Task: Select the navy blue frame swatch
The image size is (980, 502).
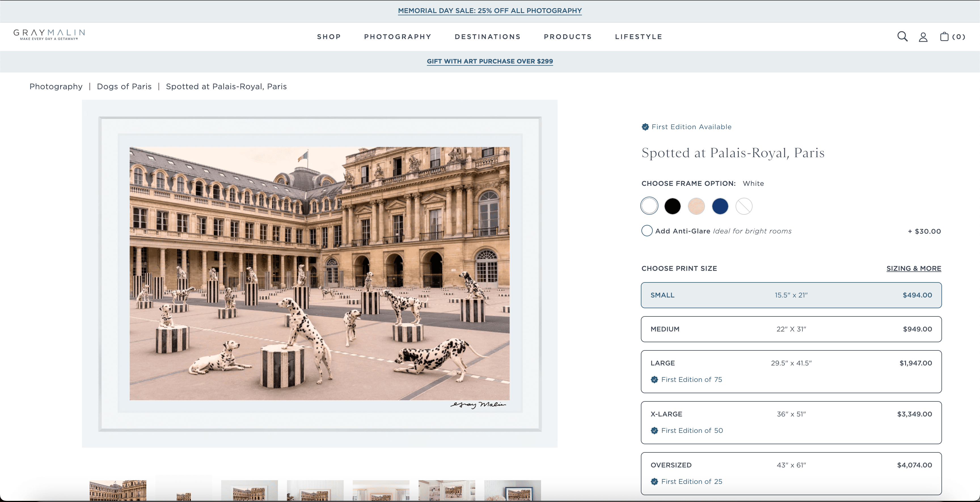Action: (720, 206)
